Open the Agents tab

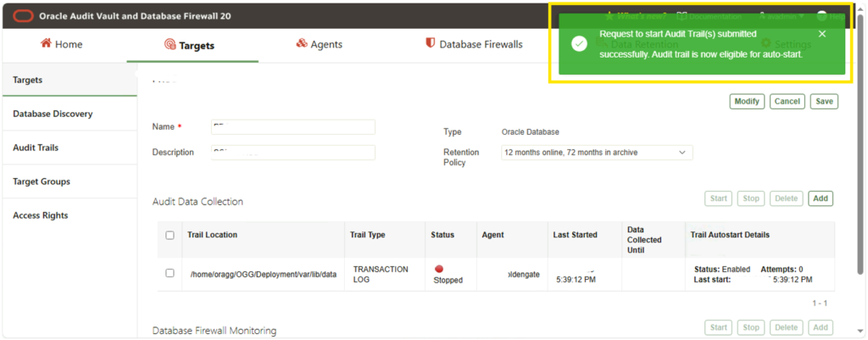(x=320, y=44)
